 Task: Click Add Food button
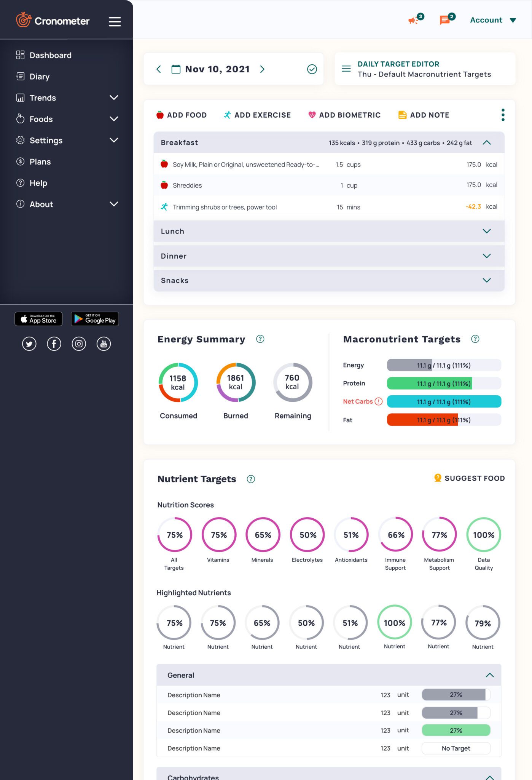pyautogui.click(x=182, y=115)
